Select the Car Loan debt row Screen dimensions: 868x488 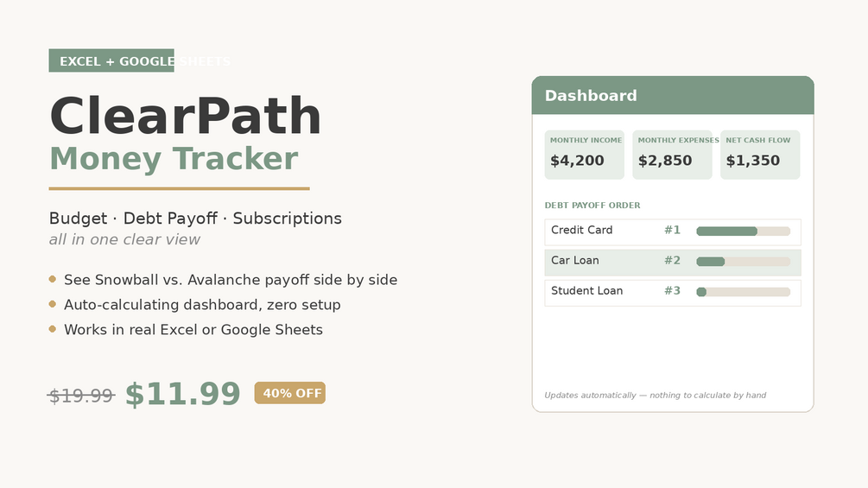673,263
